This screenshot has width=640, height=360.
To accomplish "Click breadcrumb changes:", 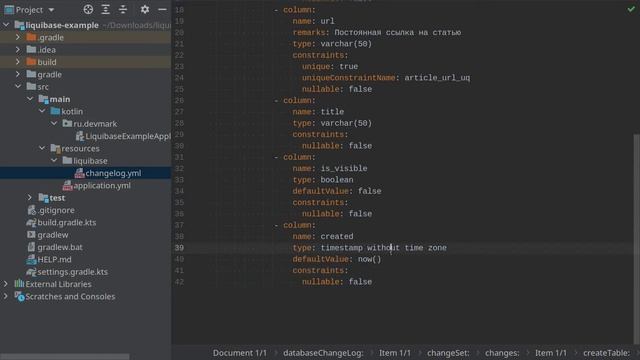I will [502, 353].
